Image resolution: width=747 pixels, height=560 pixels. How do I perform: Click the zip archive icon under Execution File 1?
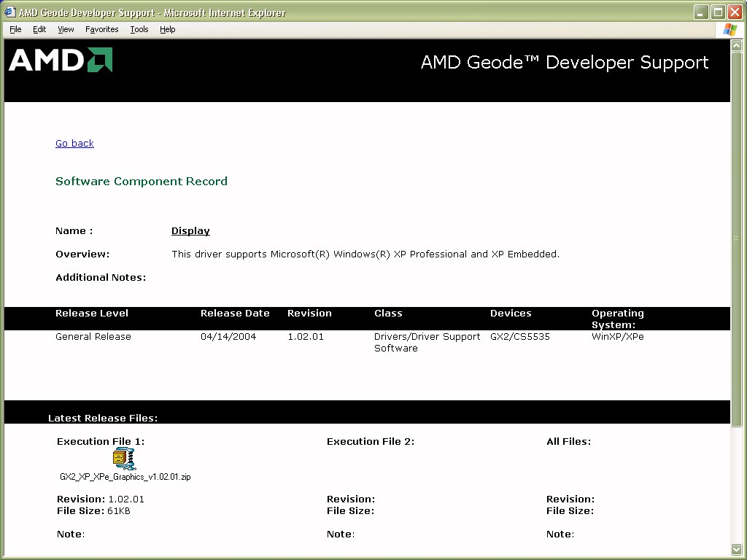point(123,458)
